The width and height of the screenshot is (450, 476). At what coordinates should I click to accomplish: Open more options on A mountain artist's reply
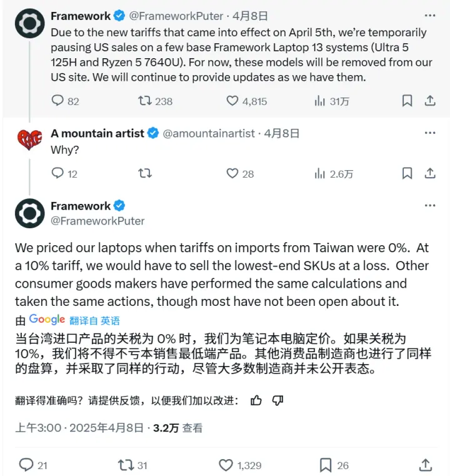[x=429, y=133]
